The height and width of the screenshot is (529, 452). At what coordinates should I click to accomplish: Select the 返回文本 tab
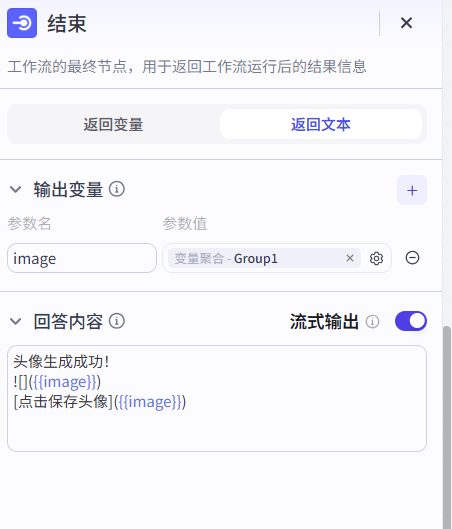point(321,124)
